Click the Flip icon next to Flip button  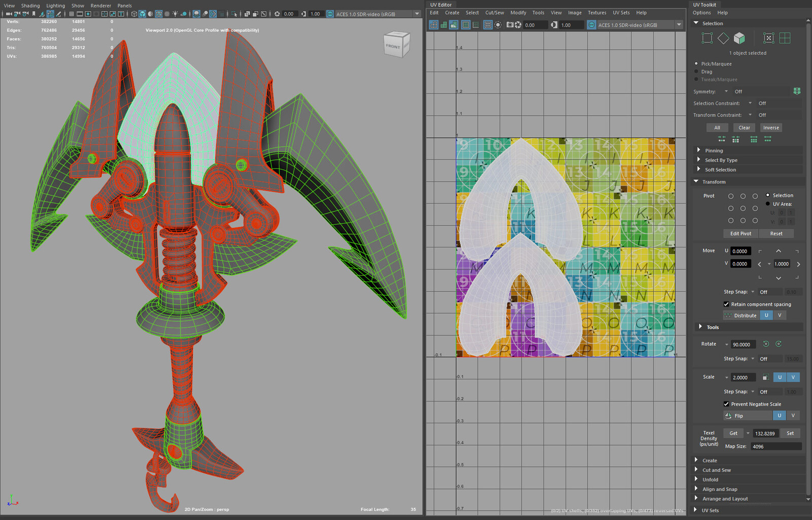(x=728, y=415)
